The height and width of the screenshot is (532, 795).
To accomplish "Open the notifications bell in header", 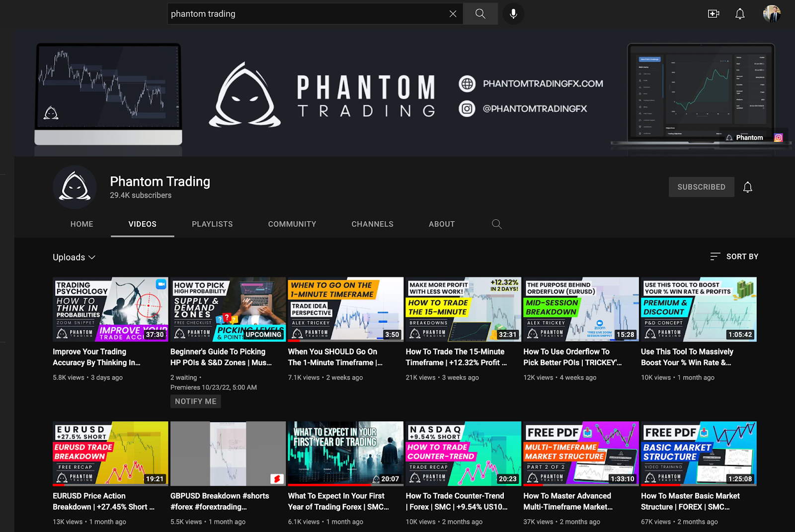I will click(x=740, y=14).
